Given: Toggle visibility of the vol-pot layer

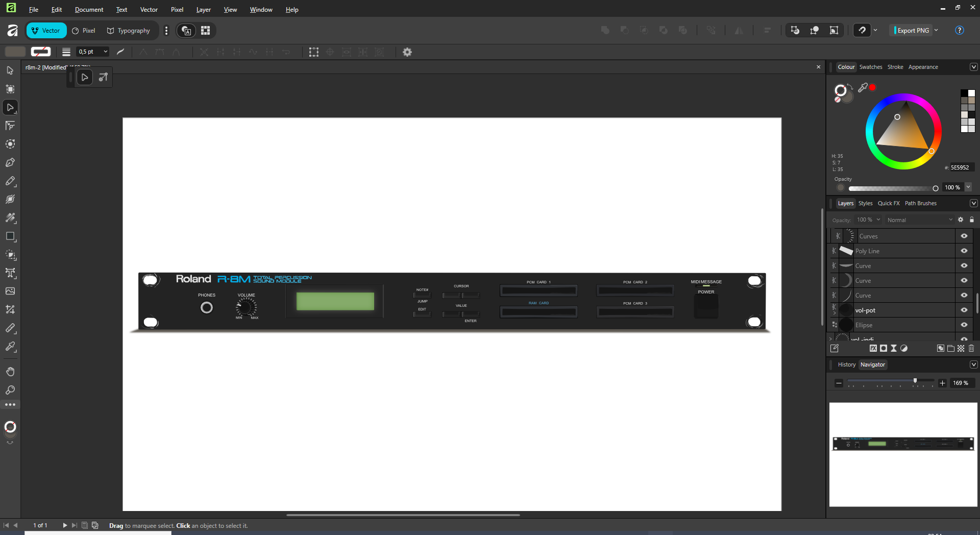Looking at the screenshot, I should coord(964,310).
